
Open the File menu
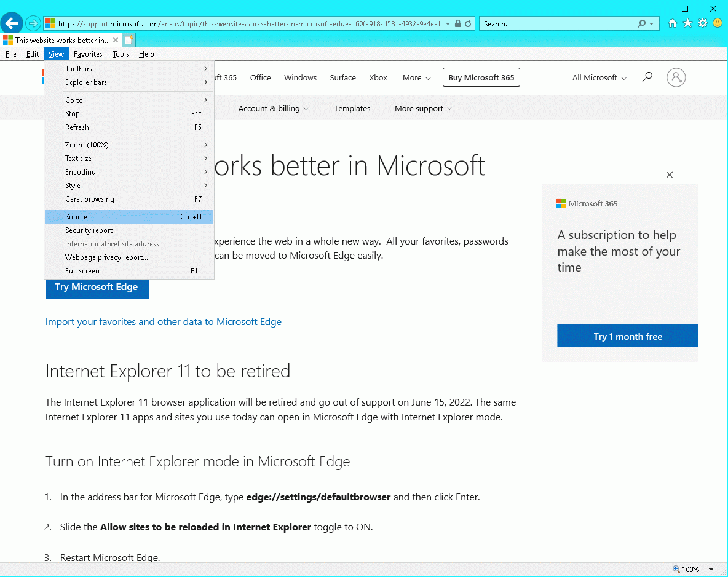[x=10, y=54]
